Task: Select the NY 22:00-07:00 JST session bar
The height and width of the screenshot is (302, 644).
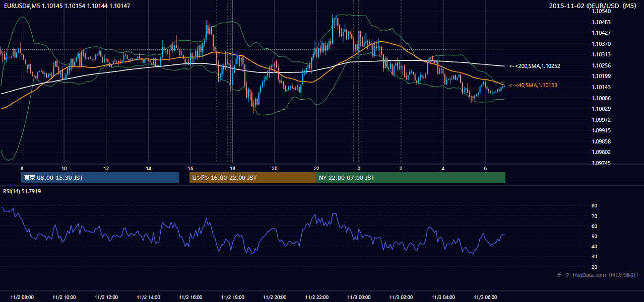Action: [x=411, y=178]
